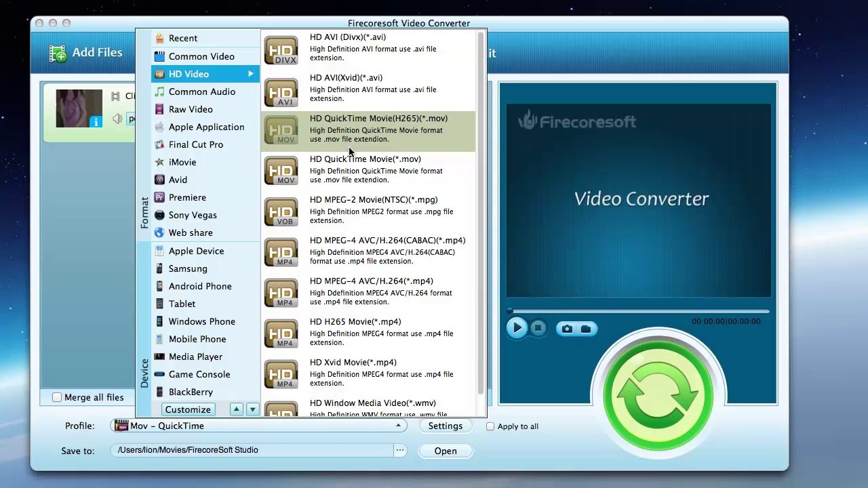Click the Sony Vegas category icon
The width and height of the screenshot is (868, 488).
coord(159,215)
